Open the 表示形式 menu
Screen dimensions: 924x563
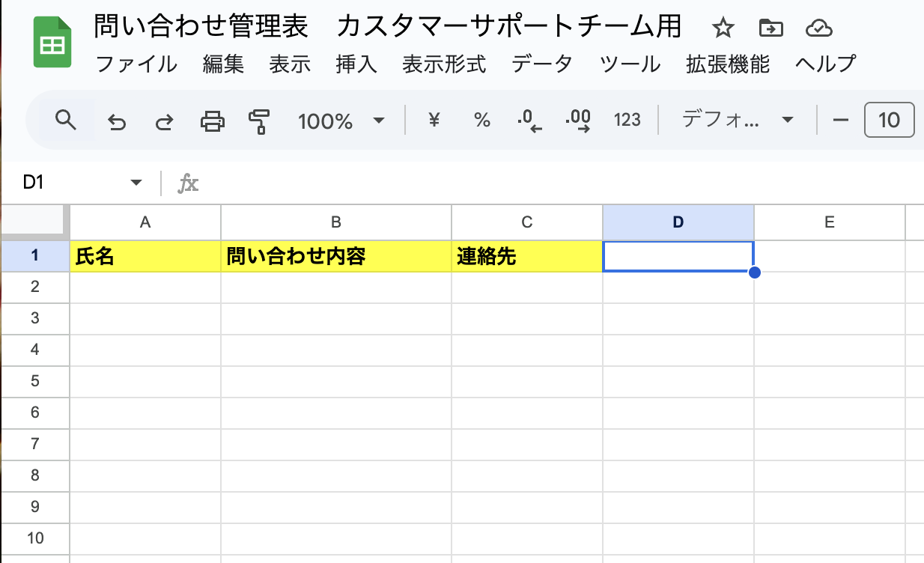444,64
